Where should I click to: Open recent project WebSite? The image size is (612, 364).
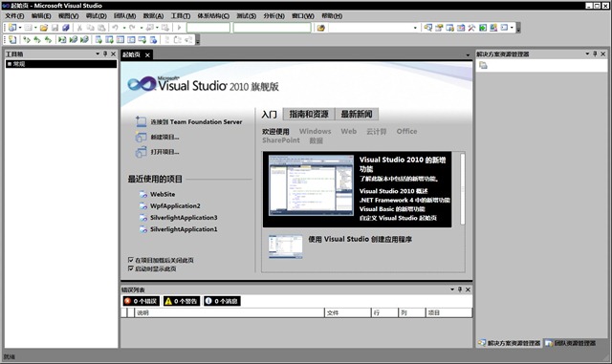[163, 194]
